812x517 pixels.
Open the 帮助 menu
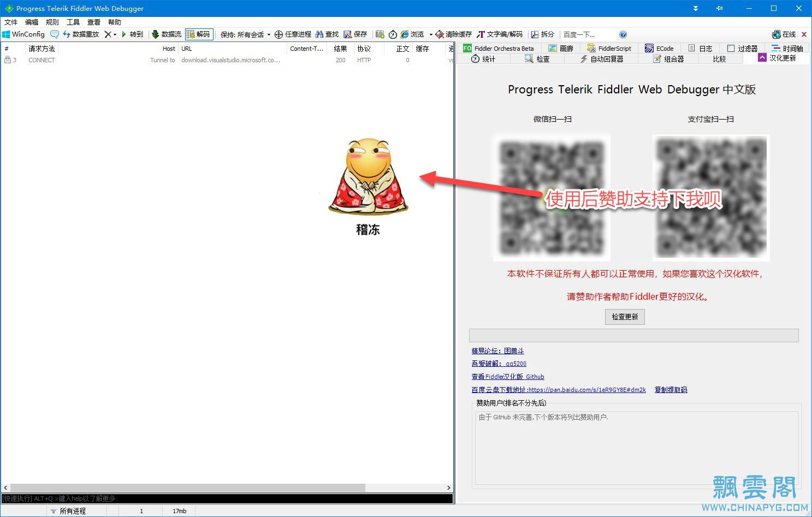coord(115,22)
